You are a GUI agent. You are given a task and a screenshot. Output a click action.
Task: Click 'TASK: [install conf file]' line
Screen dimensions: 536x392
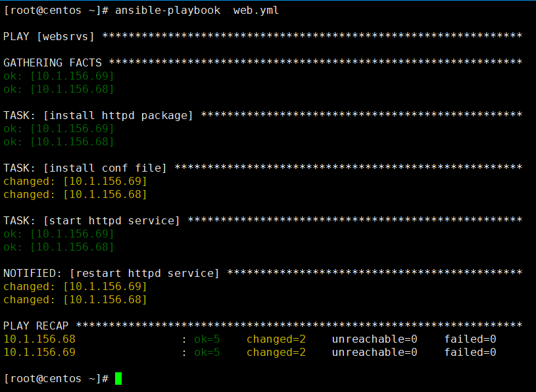262,168
